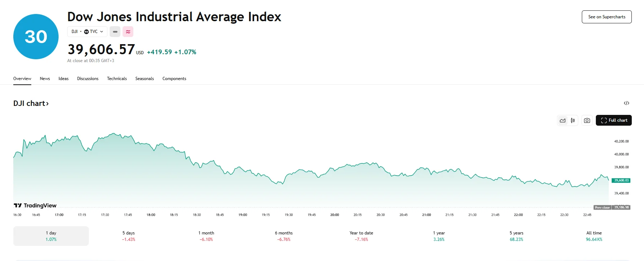Click the TradingView logo on chart
Screen dimensions: 644x261
35,205
